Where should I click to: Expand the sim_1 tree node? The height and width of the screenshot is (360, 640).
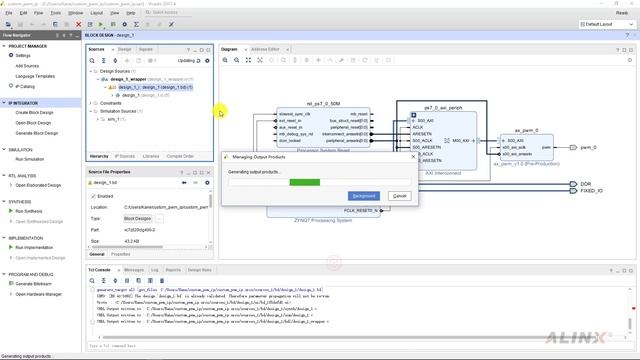click(98, 119)
